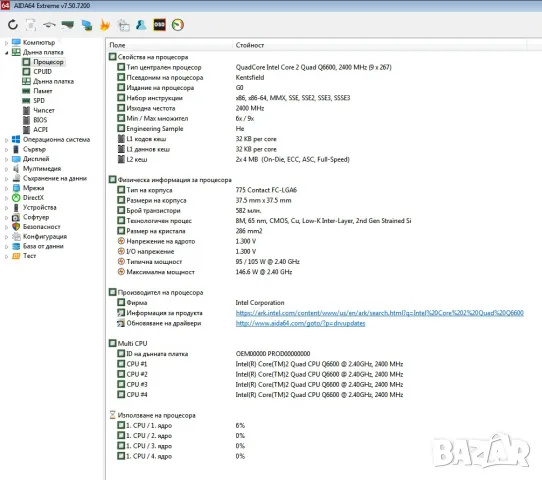Open the memory module toolbar icon

(67, 25)
